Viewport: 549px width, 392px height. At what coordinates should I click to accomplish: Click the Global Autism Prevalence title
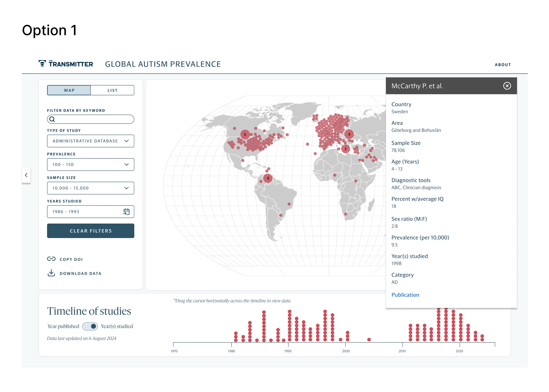[163, 64]
